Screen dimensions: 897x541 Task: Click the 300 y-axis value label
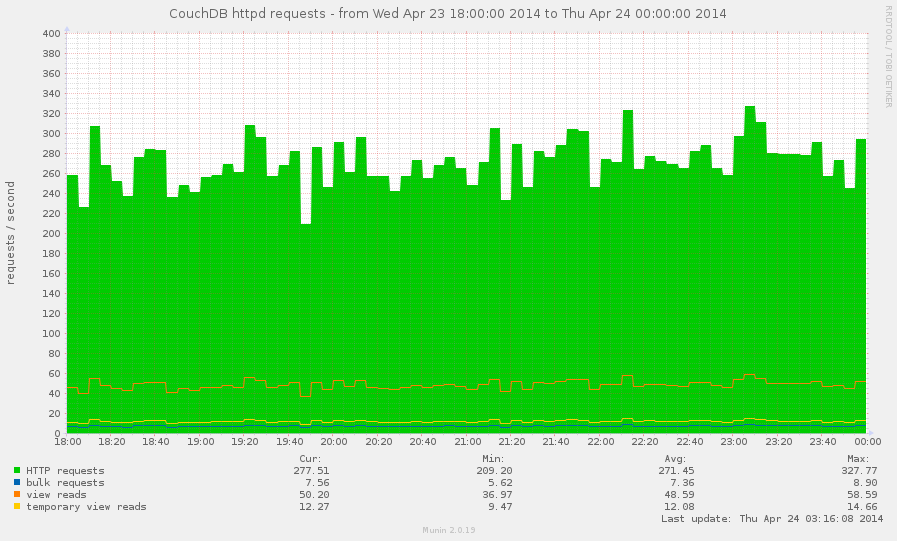click(51, 133)
